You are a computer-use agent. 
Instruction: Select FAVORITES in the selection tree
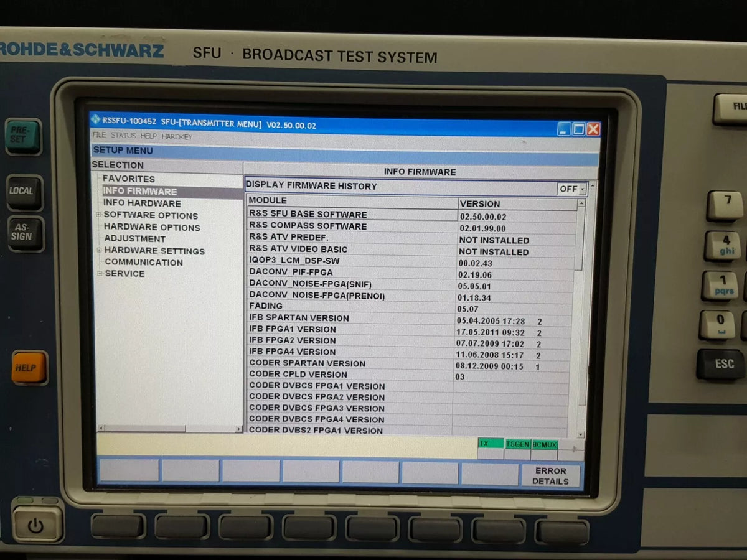(129, 179)
